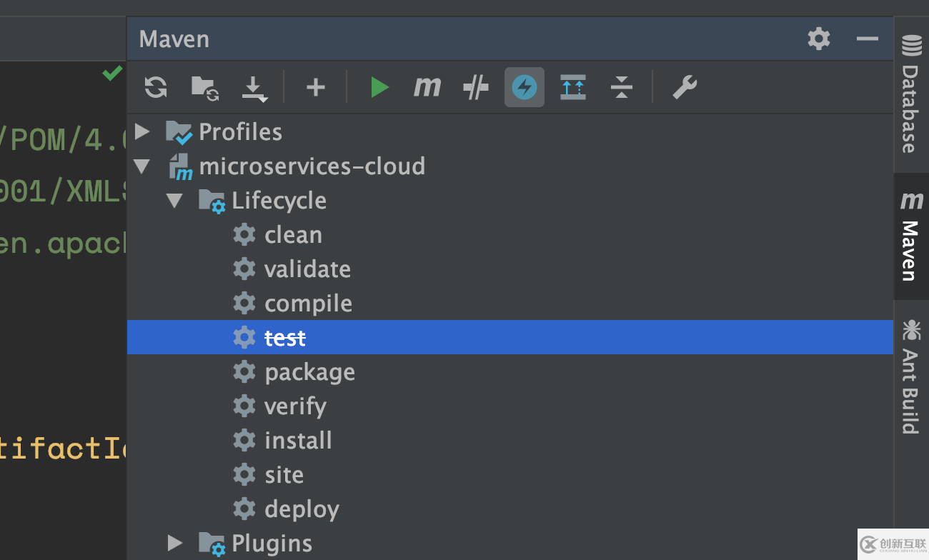The height and width of the screenshot is (560, 929).
Task: Click Add Maven Projects plus icon
Action: point(315,87)
